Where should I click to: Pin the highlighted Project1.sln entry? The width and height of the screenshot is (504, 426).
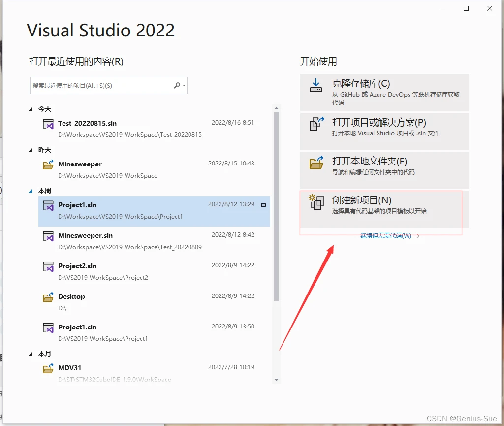click(x=263, y=205)
